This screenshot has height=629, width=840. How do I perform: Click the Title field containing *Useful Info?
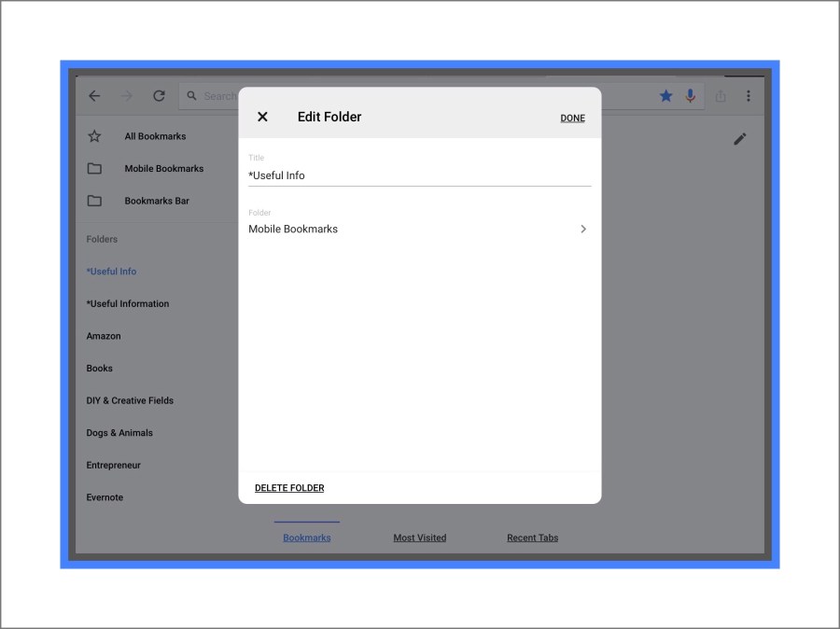tap(419, 175)
